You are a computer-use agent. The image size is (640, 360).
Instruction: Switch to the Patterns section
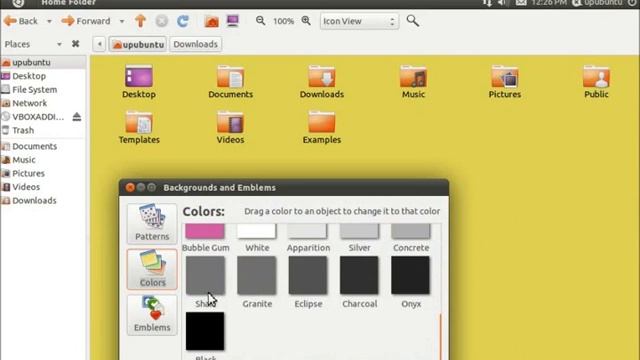click(152, 223)
